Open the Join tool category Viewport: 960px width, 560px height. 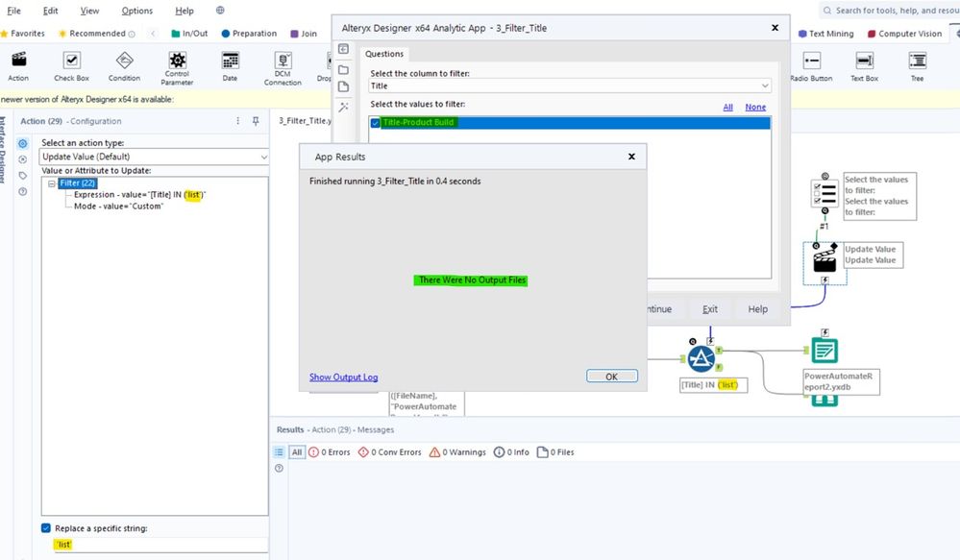point(304,34)
